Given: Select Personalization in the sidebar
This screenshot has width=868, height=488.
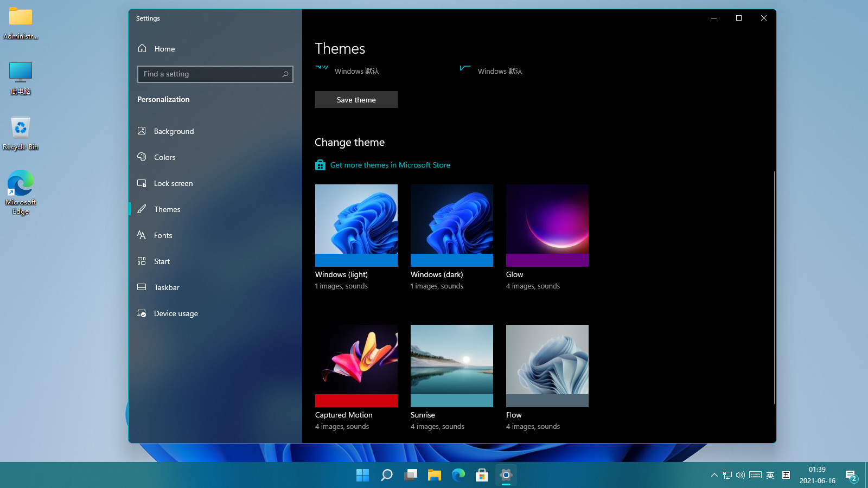Looking at the screenshot, I should (x=163, y=99).
